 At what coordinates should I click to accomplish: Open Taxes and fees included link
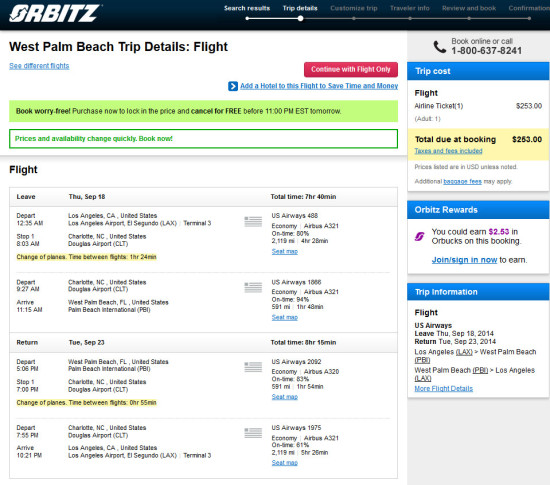coord(448,151)
